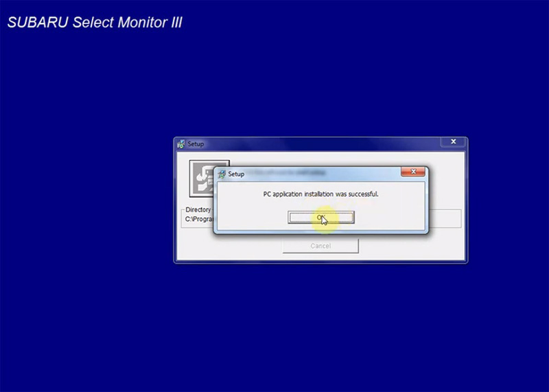Click Cancel in the background Setup window
The width and height of the screenshot is (549, 392).
click(x=320, y=246)
